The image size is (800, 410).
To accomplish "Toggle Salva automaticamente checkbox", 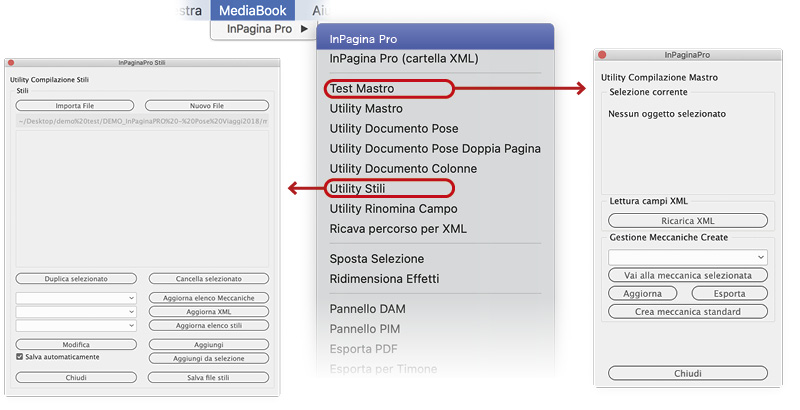I will [x=20, y=356].
